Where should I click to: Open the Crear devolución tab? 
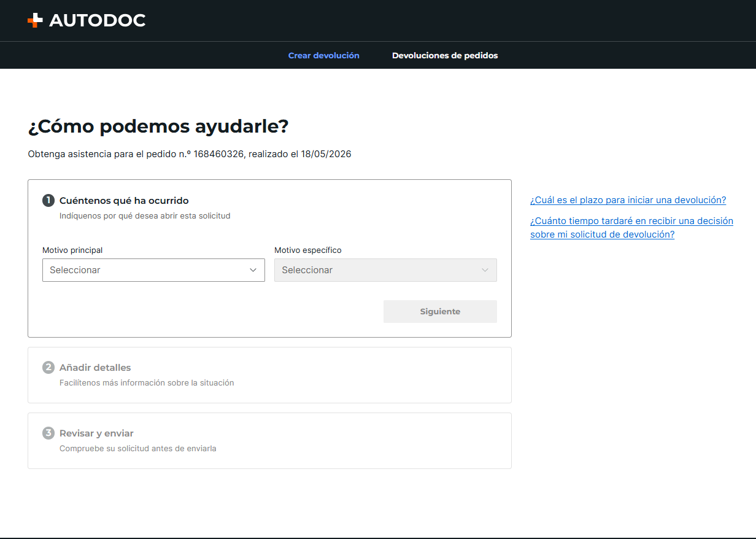(324, 55)
